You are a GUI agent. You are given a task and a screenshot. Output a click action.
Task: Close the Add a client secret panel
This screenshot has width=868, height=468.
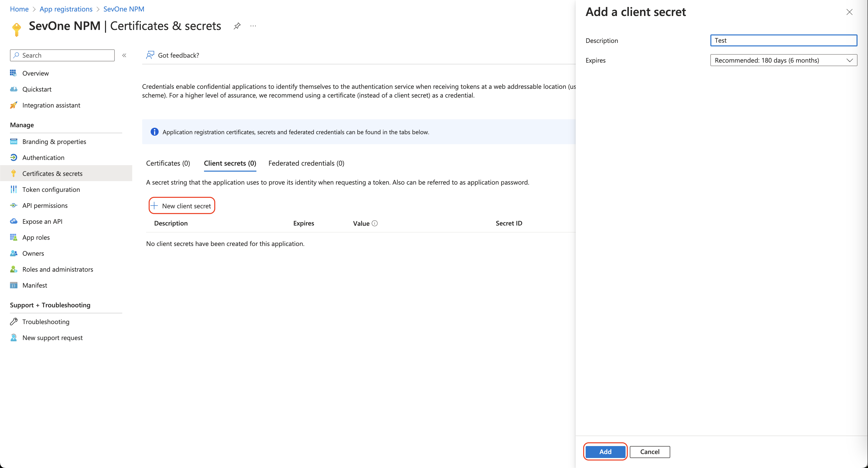(849, 12)
